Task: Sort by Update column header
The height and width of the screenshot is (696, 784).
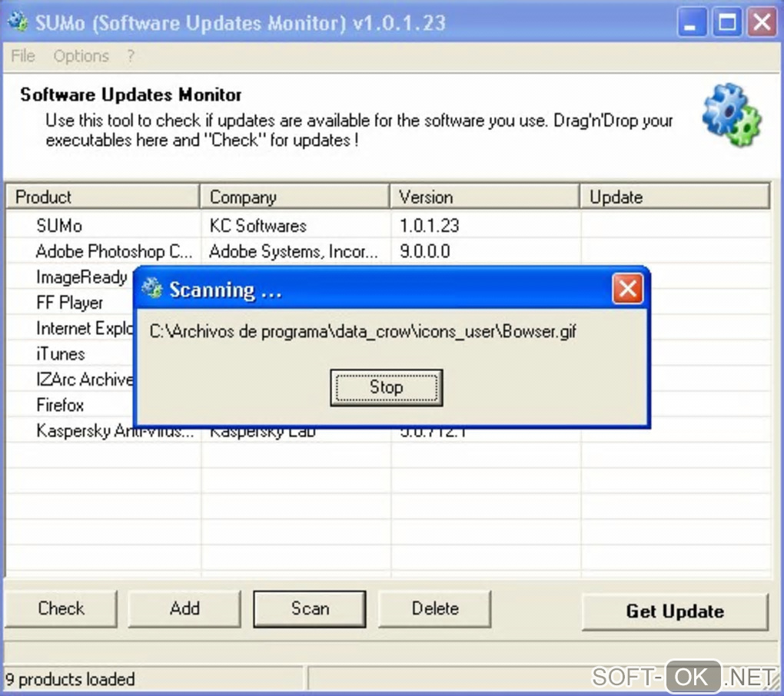Action: pos(675,197)
